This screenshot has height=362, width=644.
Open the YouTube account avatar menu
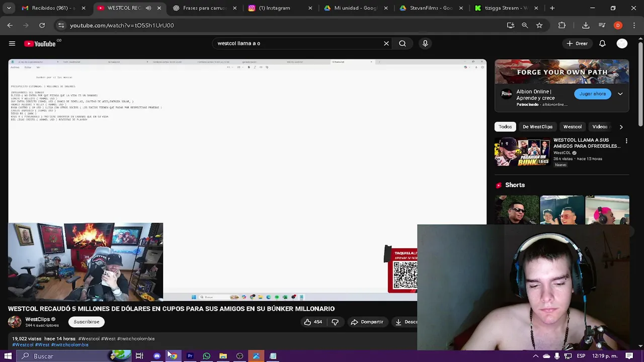coord(622,43)
